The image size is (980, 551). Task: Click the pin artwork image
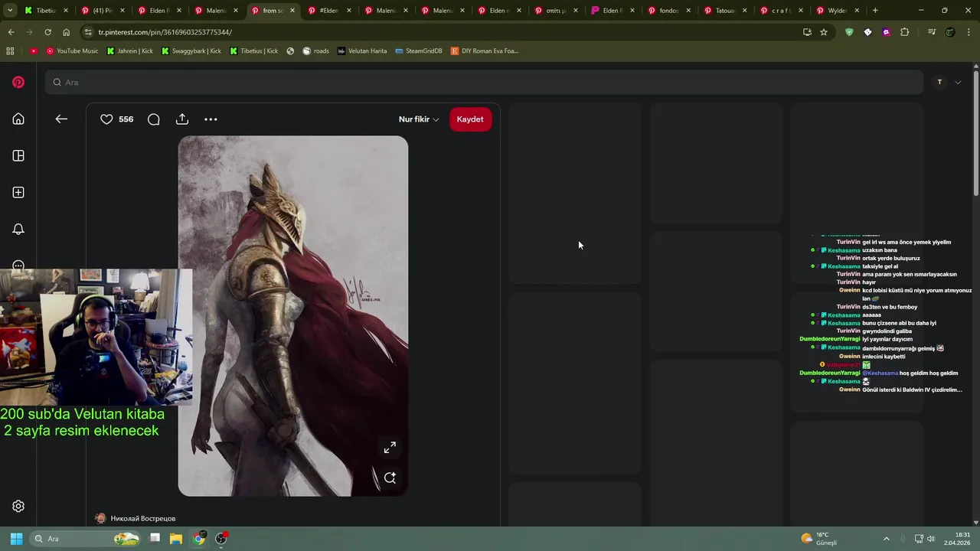tap(293, 316)
